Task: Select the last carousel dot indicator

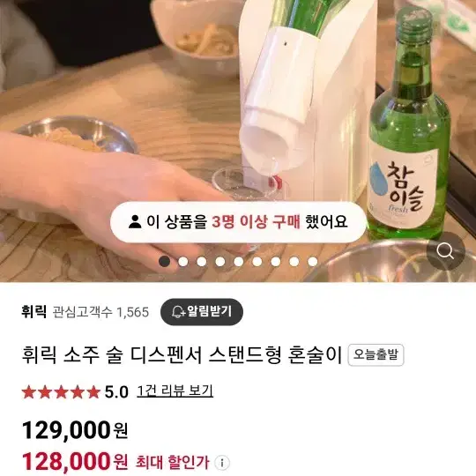Action: pos(313,262)
